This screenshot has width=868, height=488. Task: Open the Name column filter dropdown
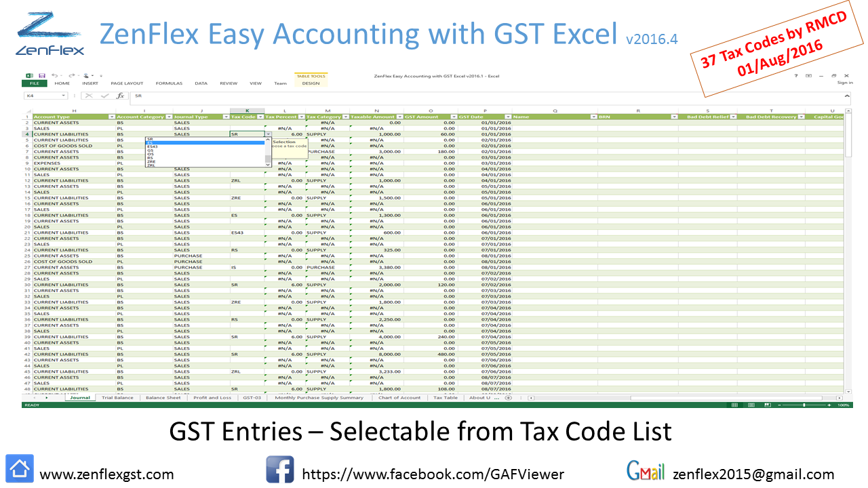coord(594,117)
